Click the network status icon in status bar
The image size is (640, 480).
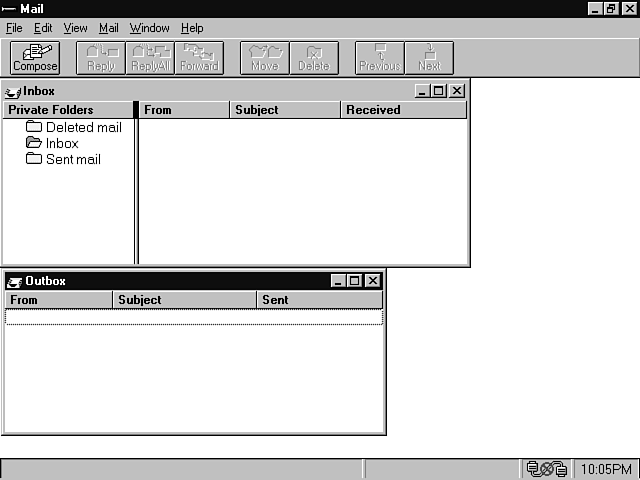coord(547,469)
